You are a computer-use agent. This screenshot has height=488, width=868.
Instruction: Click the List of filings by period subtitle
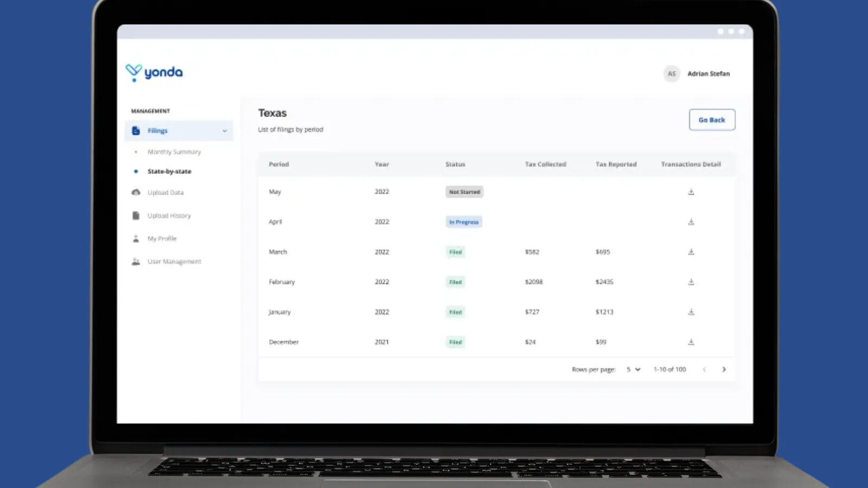291,130
